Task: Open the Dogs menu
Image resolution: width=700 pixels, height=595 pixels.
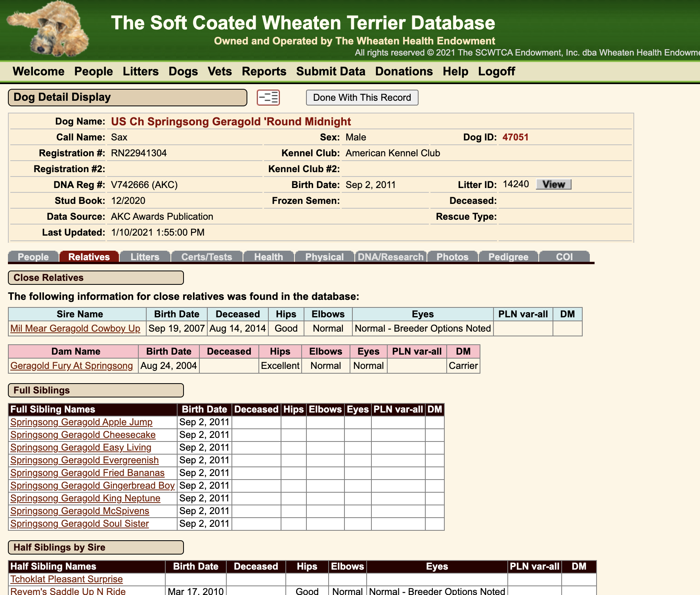Action: click(x=183, y=71)
